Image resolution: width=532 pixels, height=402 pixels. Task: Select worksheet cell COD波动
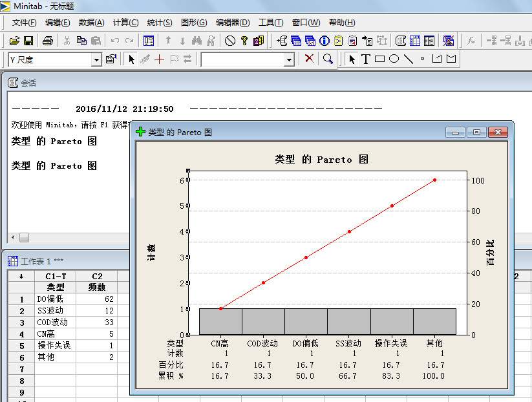(x=56, y=323)
